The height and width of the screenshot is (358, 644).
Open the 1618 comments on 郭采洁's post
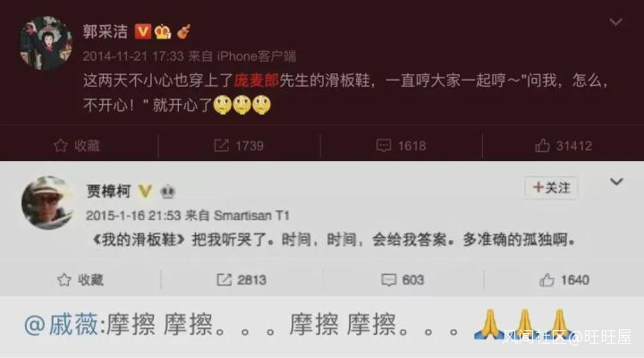coord(401,146)
